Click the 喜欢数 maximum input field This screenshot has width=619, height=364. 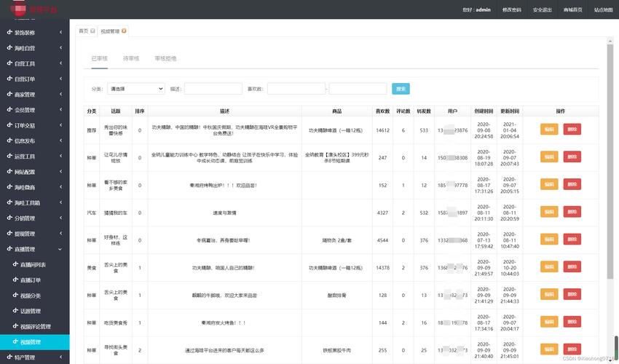tap(358, 89)
